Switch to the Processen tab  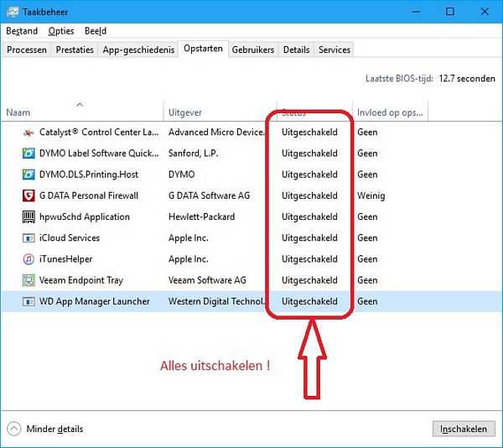pyautogui.click(x=27, y=49)
